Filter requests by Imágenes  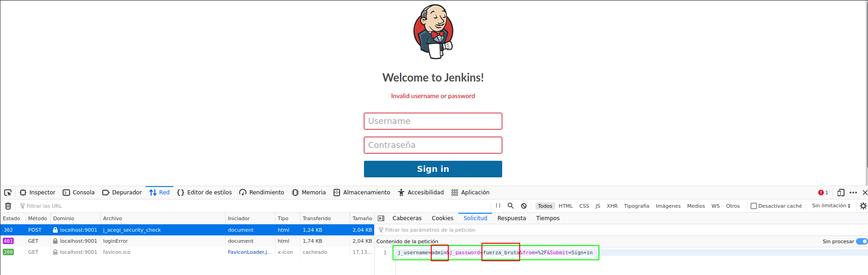(668, 206)
